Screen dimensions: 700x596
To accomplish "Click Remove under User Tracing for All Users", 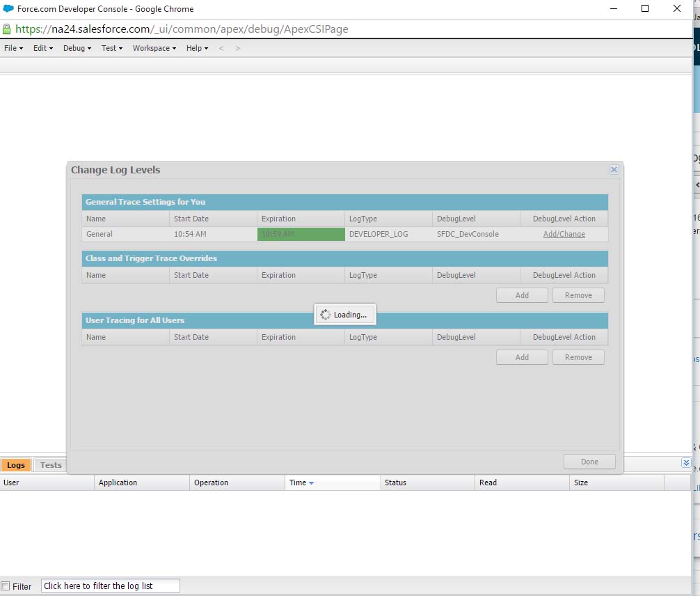I will coord(578,357).
